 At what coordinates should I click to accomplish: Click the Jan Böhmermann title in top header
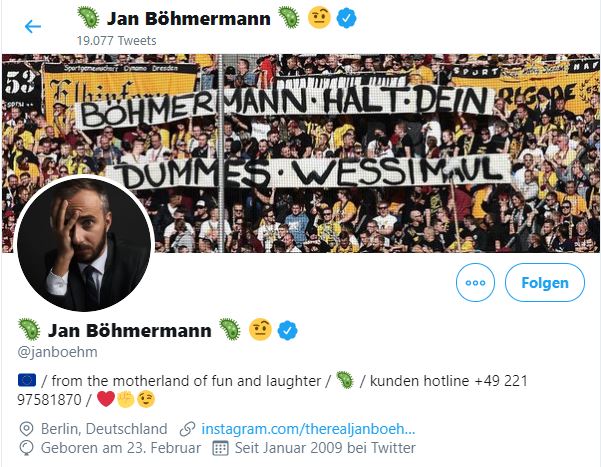[x=188, y=17]
